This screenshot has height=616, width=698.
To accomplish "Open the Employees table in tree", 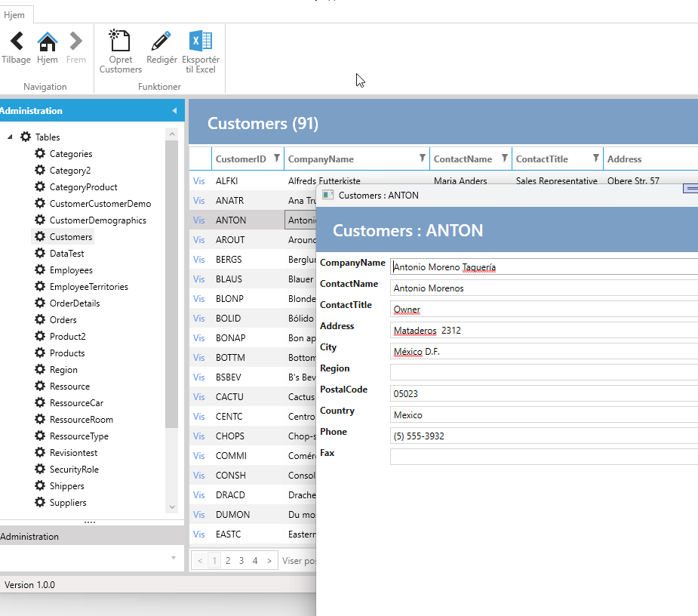I will click(71, 270).
